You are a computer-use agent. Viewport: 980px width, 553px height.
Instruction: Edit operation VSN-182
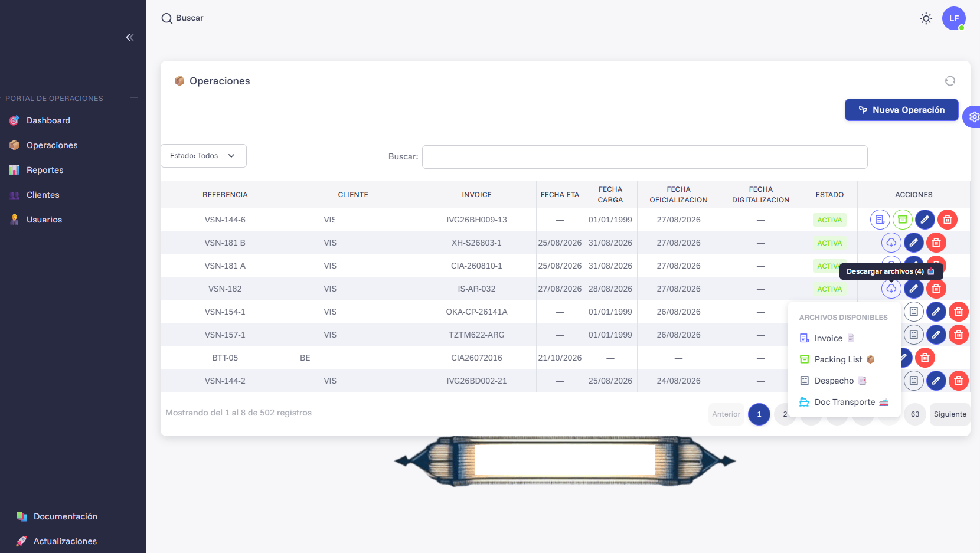(x=914, y=289)
